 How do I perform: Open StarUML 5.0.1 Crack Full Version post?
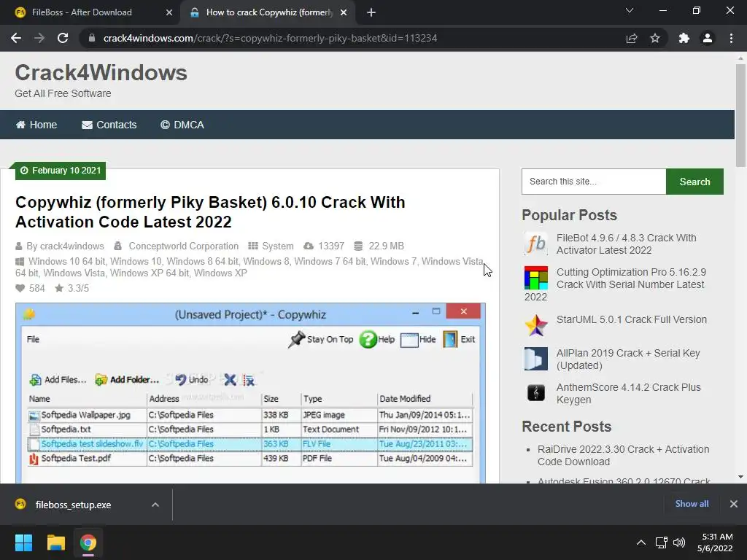coord(631,319)
